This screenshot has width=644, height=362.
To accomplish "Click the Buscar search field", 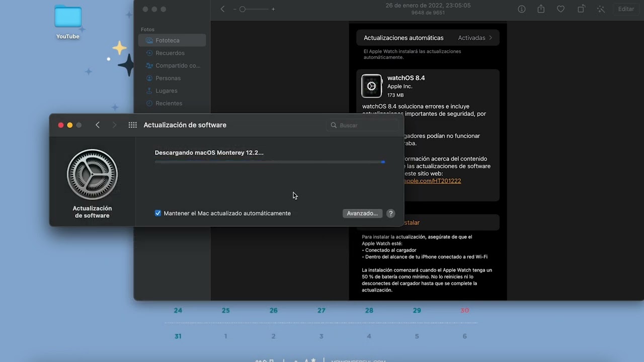I will tap(363, 125).
